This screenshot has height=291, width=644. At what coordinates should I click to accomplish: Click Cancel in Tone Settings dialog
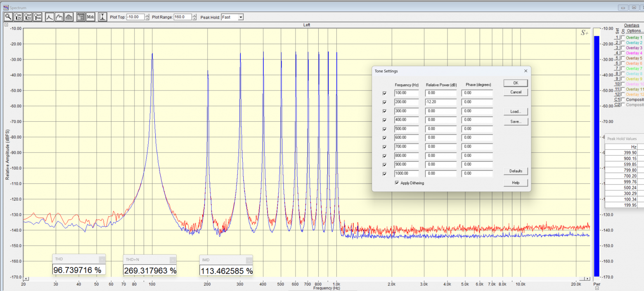pyautogui.click(x=516, y=92)
